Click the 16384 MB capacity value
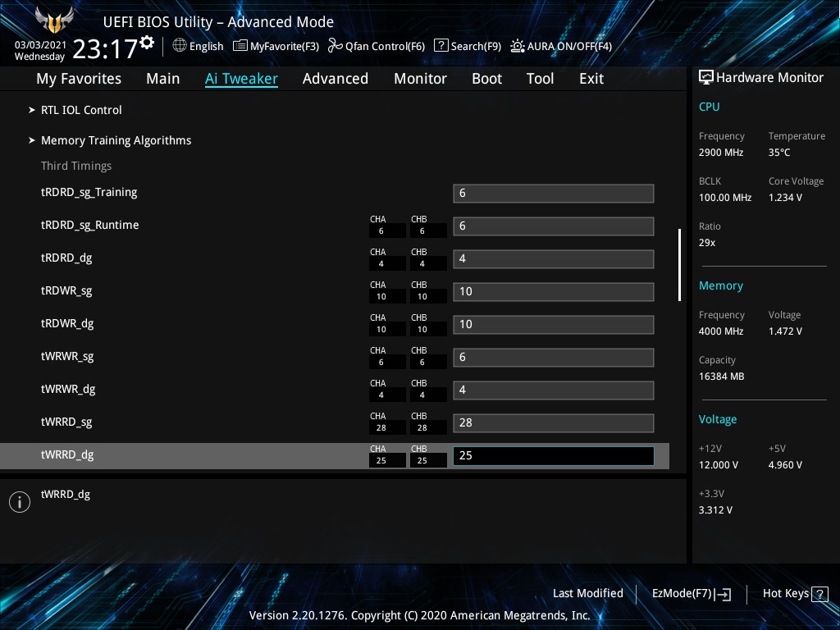Screen dimensions: 840x630 (722, 376)
